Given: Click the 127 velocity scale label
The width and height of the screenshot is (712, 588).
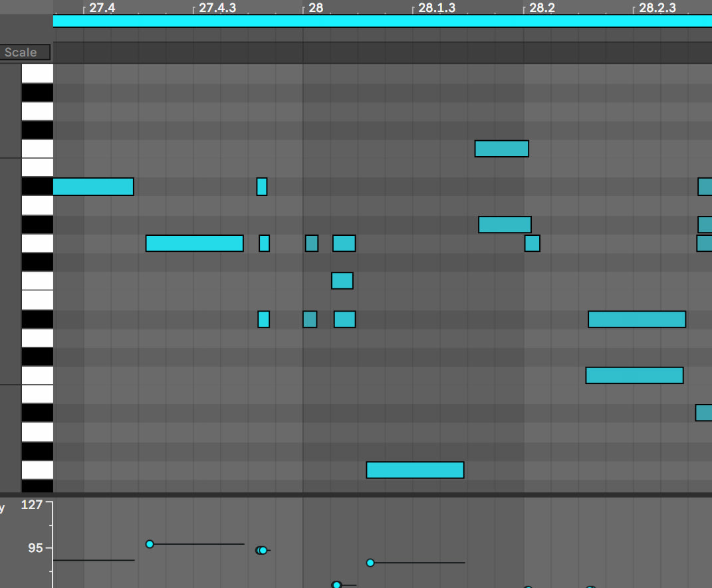Looking at the screenshot, I should [32, 504].
